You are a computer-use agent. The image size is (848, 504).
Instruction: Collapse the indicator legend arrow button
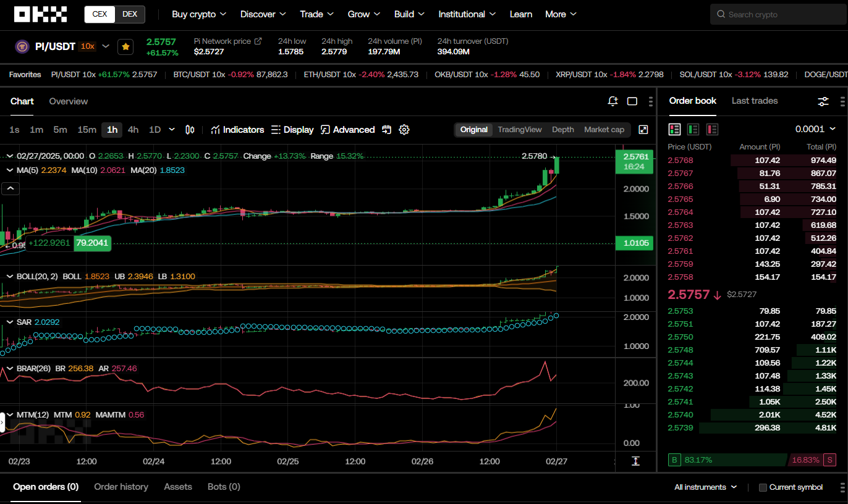click(x=11, y=189)
